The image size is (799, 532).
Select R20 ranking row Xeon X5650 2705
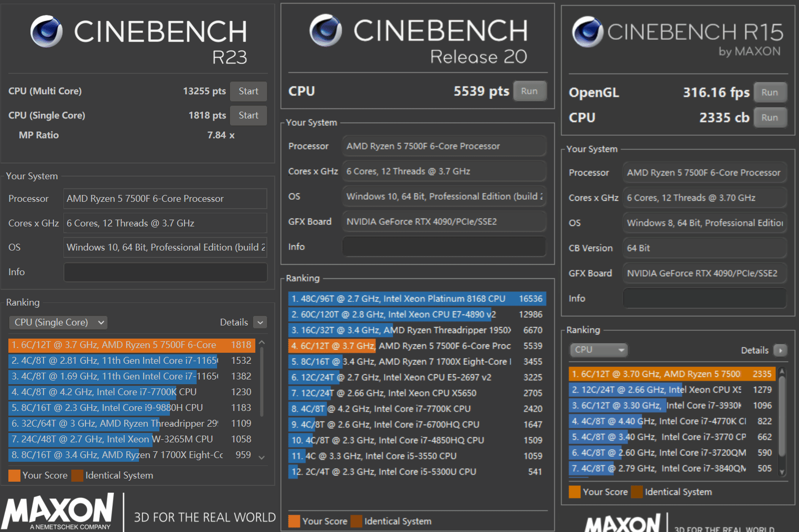click(417, 393)
